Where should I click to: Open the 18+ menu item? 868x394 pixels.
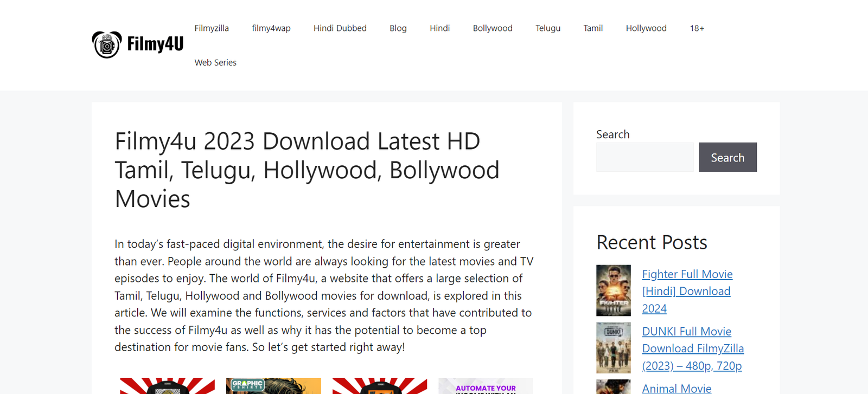[x=697, y=28]
